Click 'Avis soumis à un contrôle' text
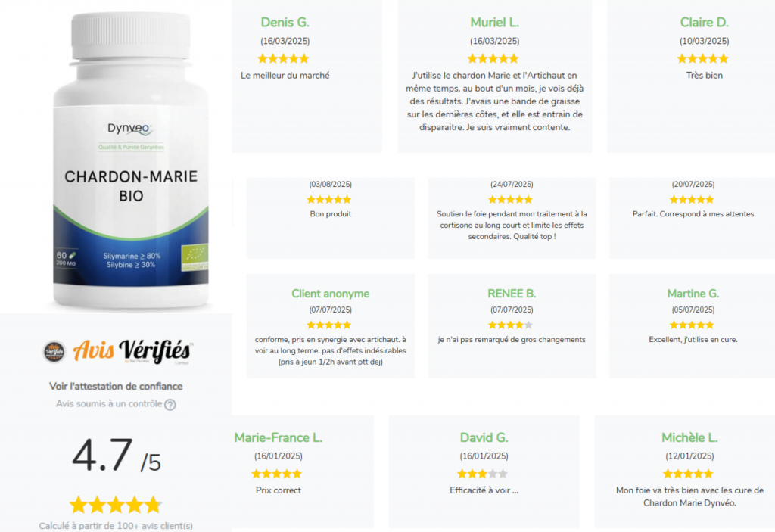This screenshot has height=532, width=775. click(x=109, y=403)
